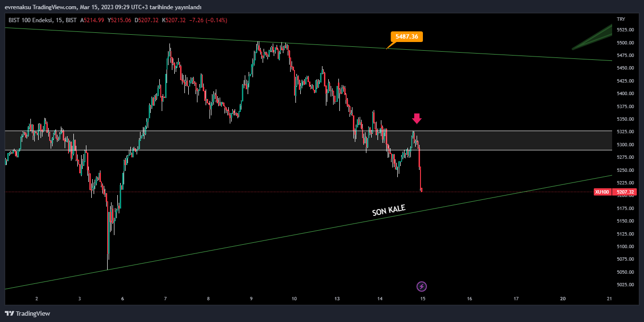644x322 pixels.
Task: Click date 6 on the time axis
Action: [123, 299]
